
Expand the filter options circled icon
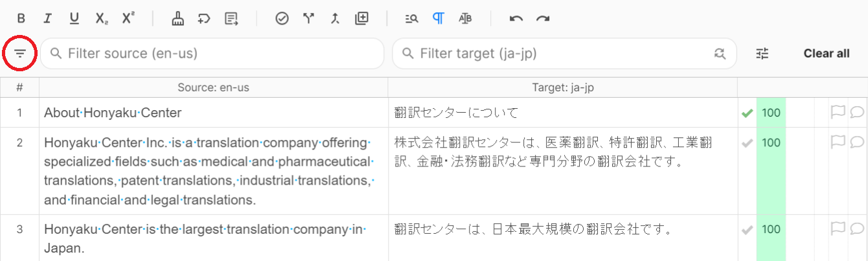[20, 54]
